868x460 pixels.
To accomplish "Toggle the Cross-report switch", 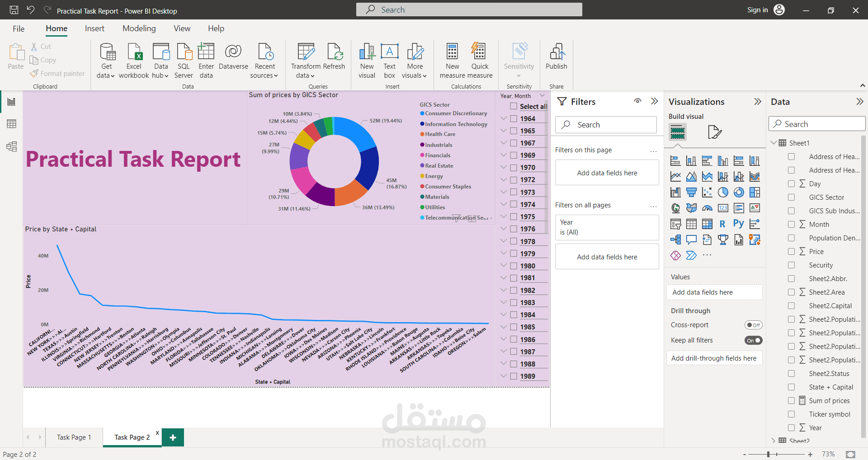I will tap(754, 325).
